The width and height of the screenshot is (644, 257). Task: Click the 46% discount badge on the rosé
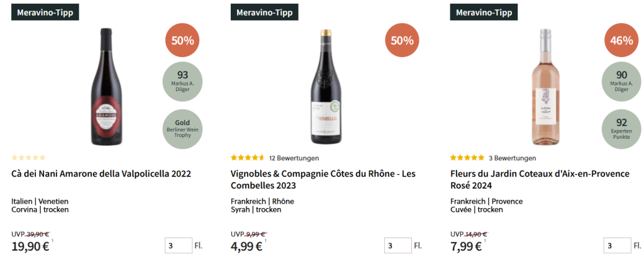(x=621, y=40)
